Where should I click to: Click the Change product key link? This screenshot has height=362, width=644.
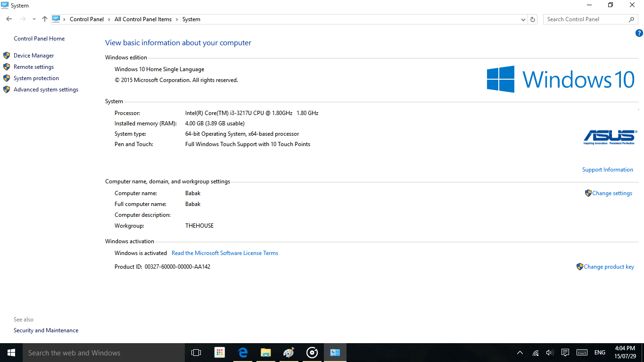point(609,267)
